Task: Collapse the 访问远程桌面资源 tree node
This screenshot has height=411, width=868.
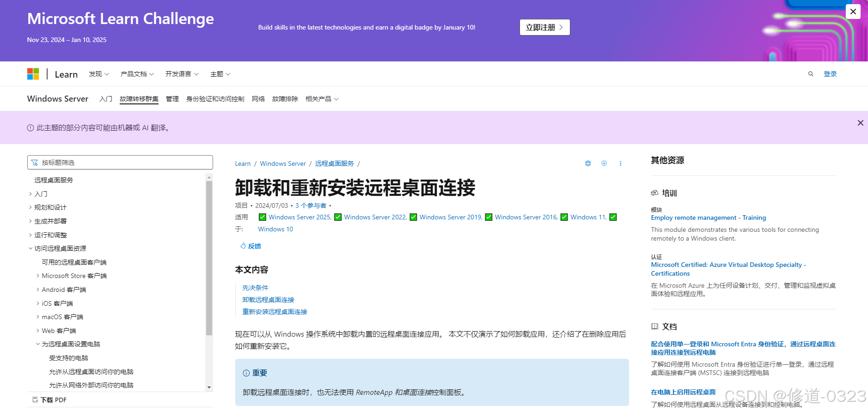Action: pos(31,248)
